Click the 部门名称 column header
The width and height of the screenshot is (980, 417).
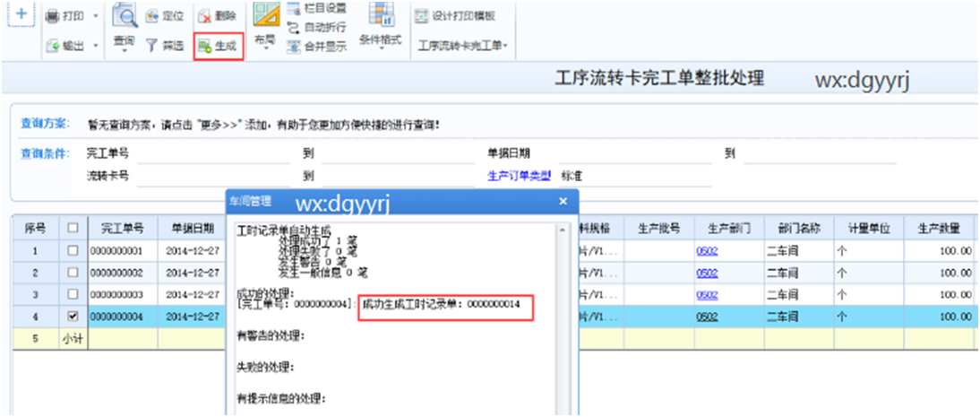pyautogui.click(x=799, y=229)
